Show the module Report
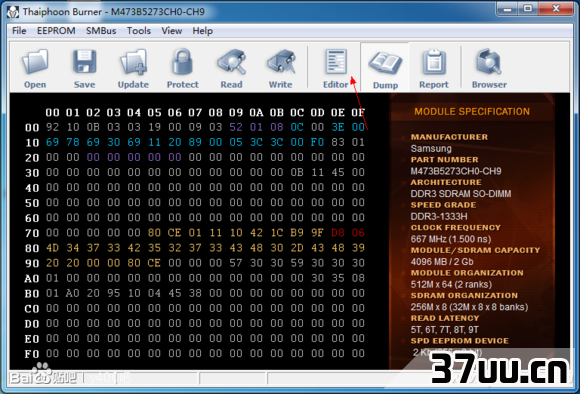 click(434, 68)
